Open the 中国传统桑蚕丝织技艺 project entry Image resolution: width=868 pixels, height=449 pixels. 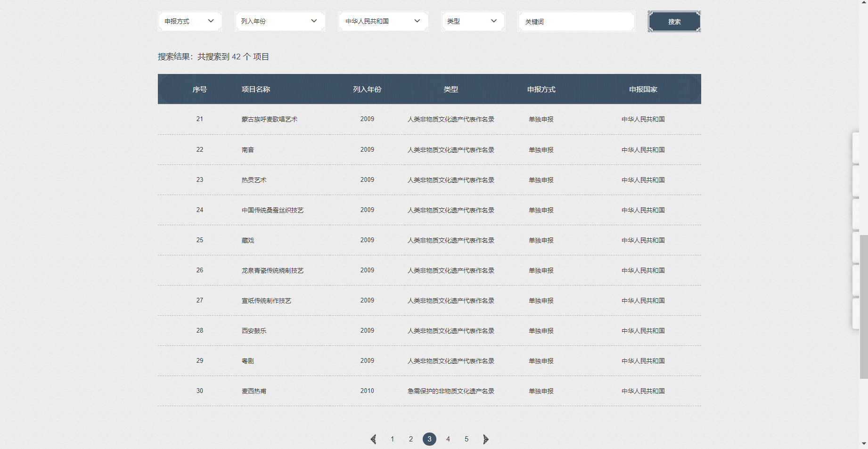pos(272,210)
